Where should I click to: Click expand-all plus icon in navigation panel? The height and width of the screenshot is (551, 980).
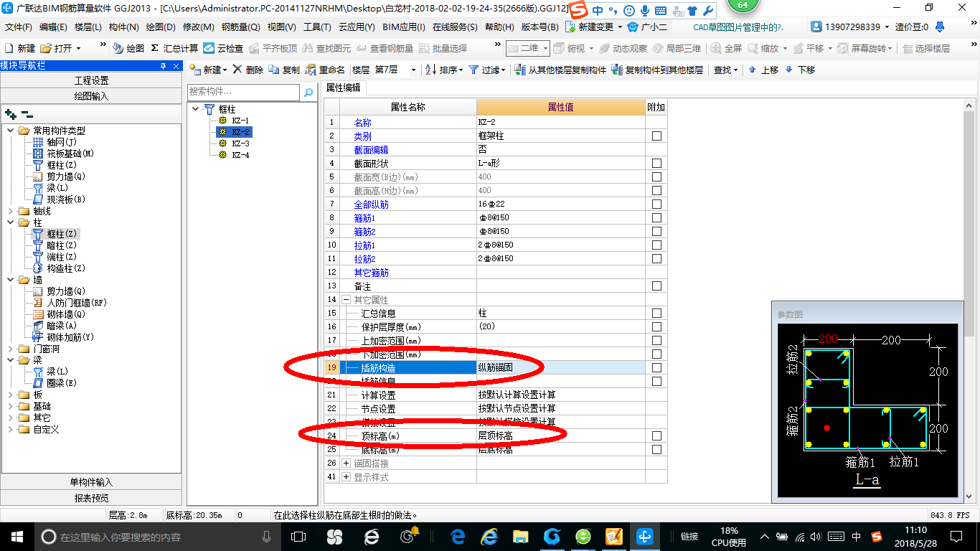[11, 114]
